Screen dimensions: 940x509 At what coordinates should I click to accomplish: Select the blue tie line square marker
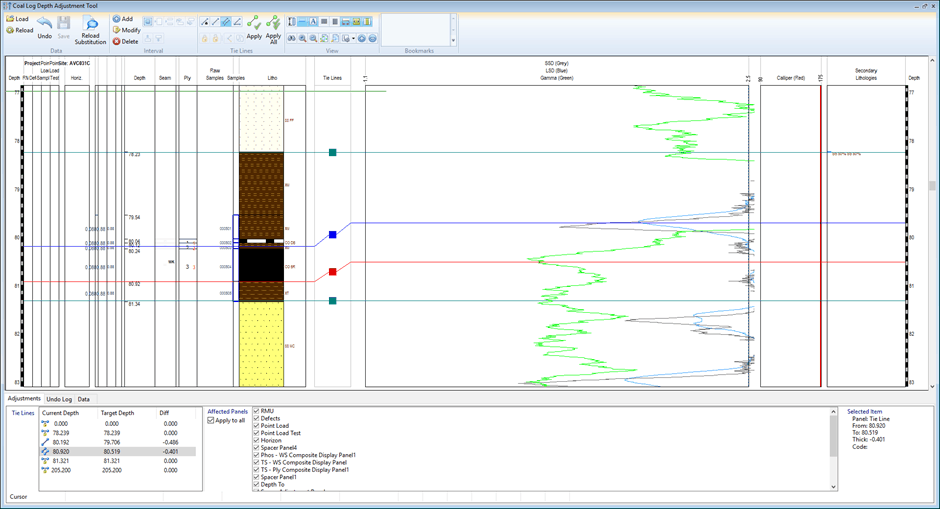(333, 235)
